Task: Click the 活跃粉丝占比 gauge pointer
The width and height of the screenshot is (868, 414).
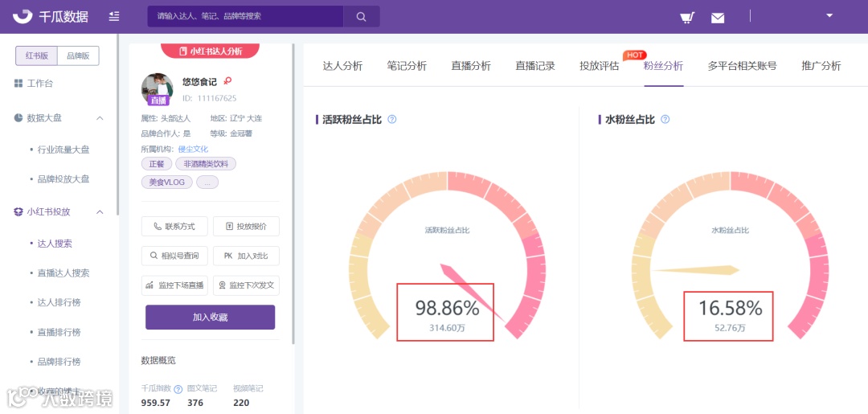Action: tap(474, 294)
